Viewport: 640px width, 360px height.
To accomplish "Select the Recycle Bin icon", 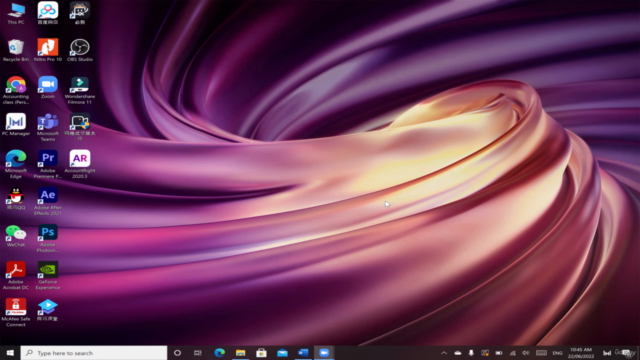I will [16, 50].
